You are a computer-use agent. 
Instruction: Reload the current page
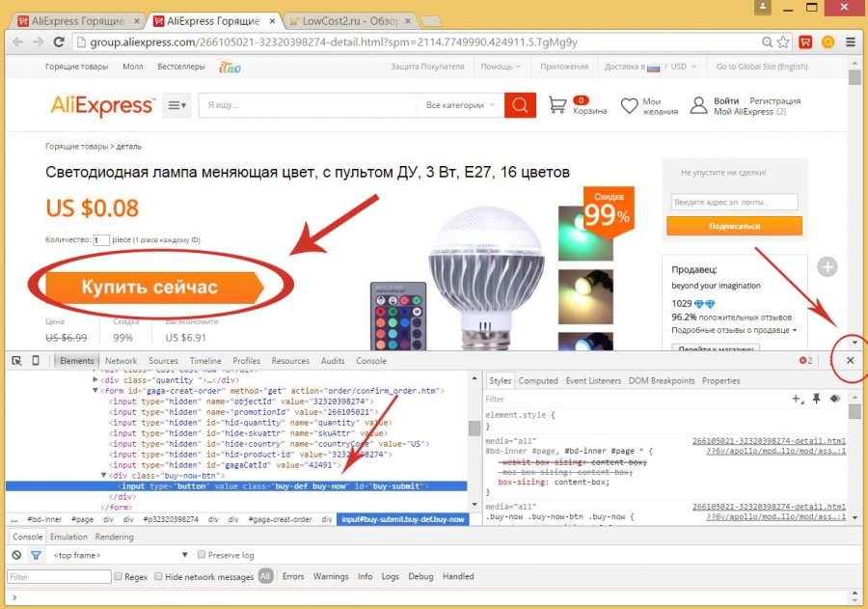pos(59,42)
